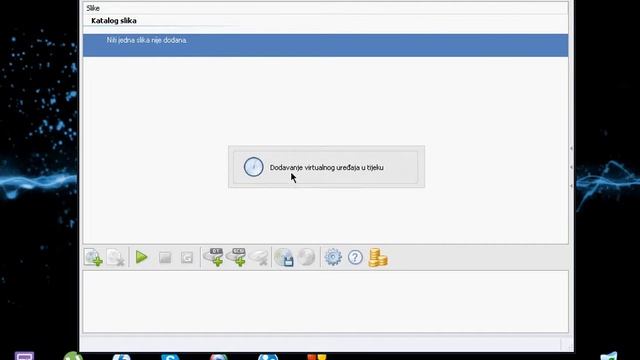The width and height of the screenshot is (640, 360).
Task: Add a SCSI virtual drive
Action: pos(236,257)
